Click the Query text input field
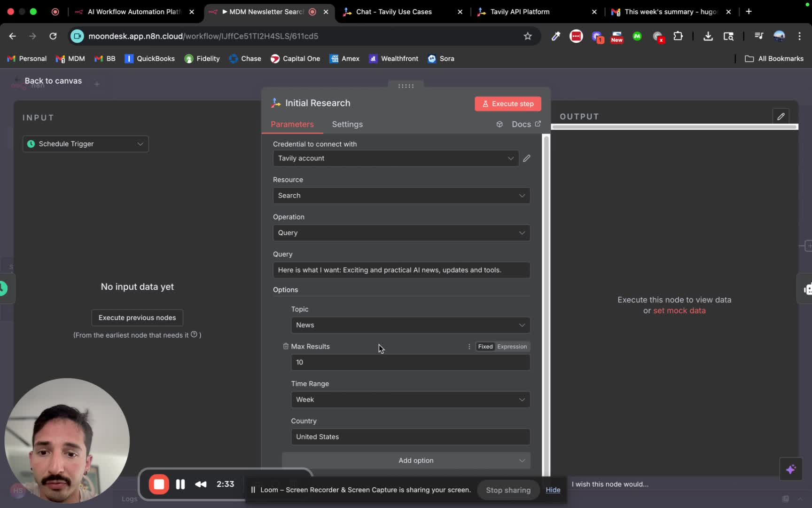Screen dimensions: 812x508 (x=401, y=270)
